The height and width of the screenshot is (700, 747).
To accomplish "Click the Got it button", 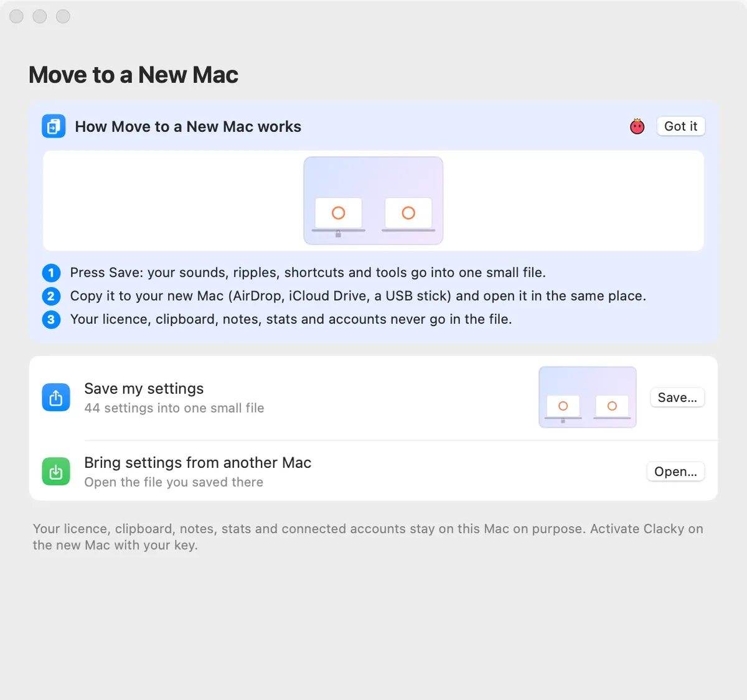I will (680, 126).
